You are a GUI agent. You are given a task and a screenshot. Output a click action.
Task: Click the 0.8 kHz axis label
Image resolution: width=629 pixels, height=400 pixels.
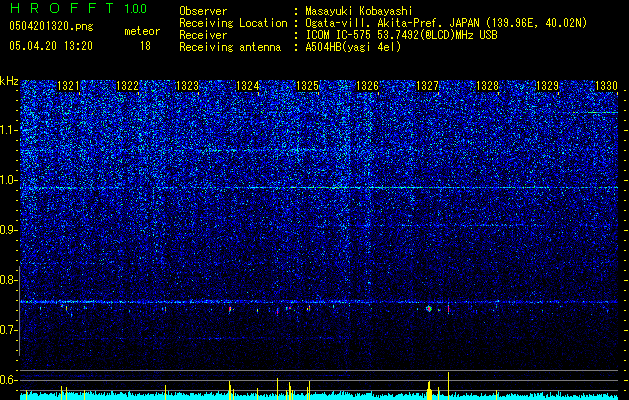[8, 280]
